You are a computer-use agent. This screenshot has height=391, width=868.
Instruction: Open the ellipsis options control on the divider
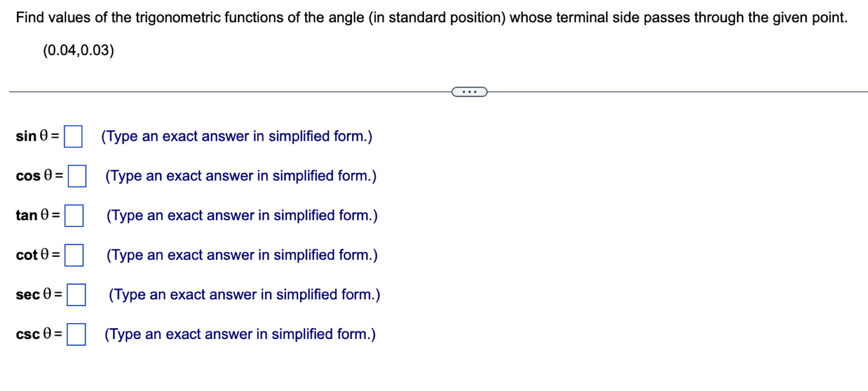pyautogui.click(x=470, y=91)
